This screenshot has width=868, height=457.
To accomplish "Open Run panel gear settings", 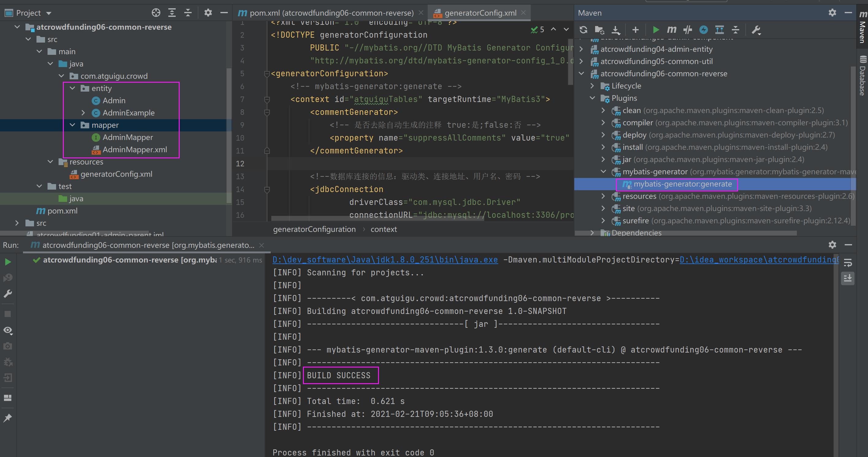I will (832, 245).
